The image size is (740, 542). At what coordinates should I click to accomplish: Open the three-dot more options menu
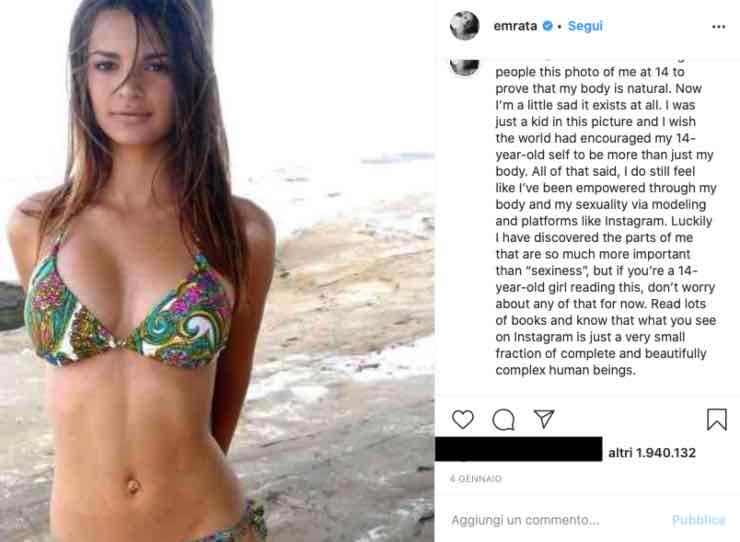point(718,27)
